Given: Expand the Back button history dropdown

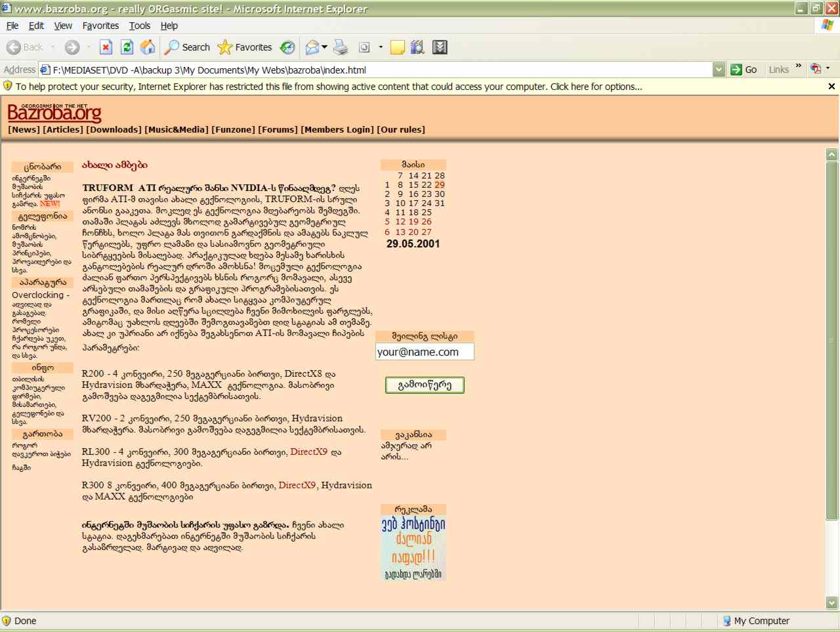Looking at the screenshot, I should pyautogui.click(x=52, y=47).
